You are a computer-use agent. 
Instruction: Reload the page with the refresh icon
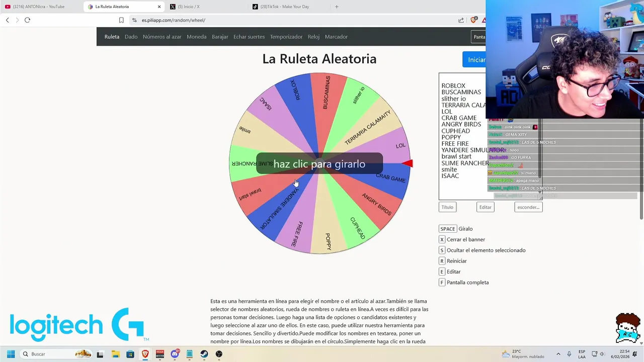[x=27, y=20]
